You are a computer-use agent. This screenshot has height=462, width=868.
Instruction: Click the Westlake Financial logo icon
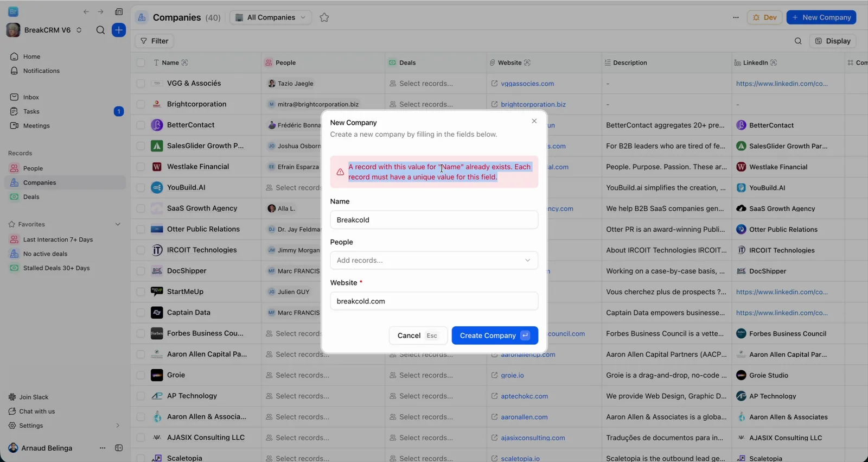[x=157, y=167]
